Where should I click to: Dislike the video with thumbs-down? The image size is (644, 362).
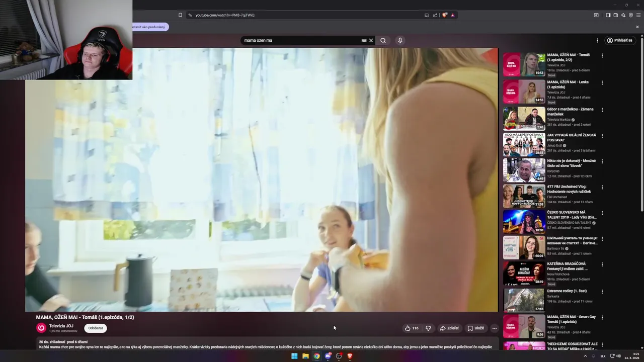click(428, 328)
